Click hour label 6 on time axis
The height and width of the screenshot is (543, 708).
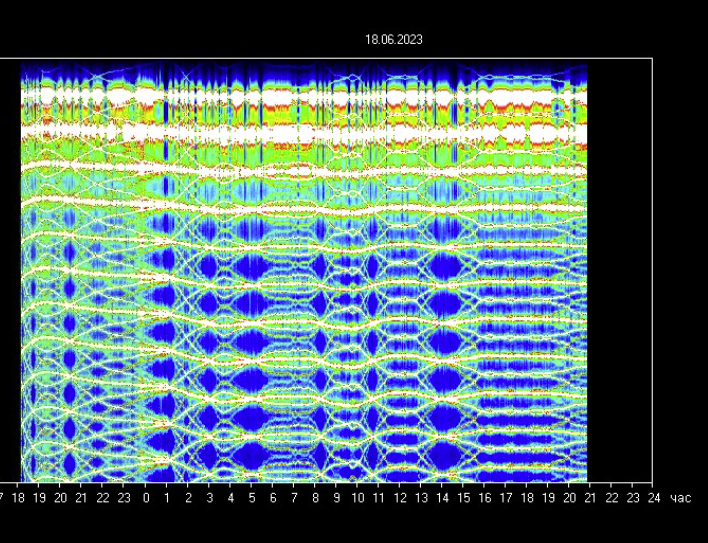click(x=273, y=498)
